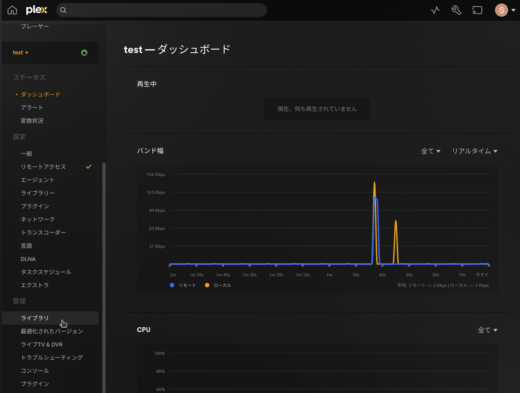The width and height of the screenshot is (520, 393).
Task: Click the green server status icon
Action: click(x=84, y=53)
